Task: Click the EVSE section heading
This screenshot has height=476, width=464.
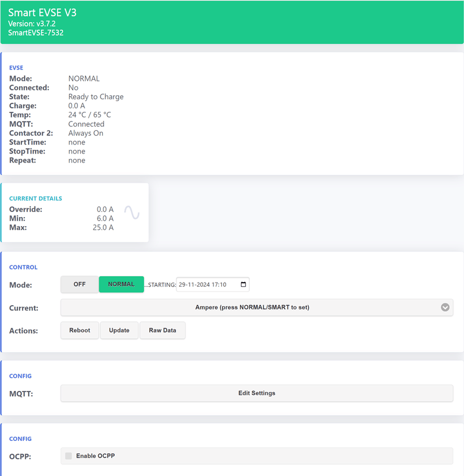Action: (x=16, y=68)
